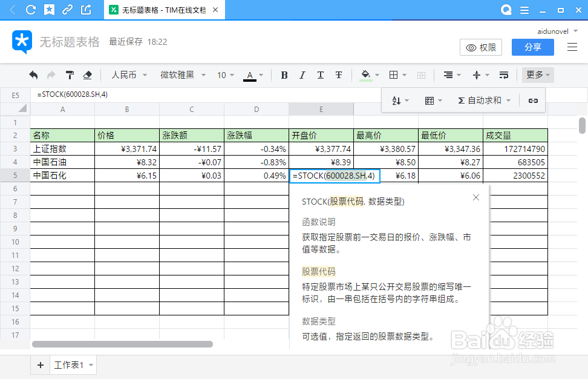Click the 开盘价 header cell
Image resolution: width=588 pixels, height=379 pixels.
coord(321,136)
